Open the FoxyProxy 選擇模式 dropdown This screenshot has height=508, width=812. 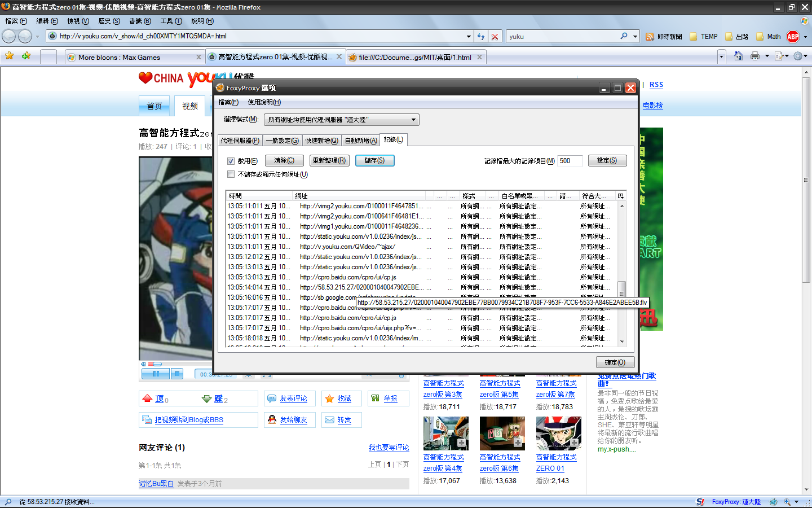click(x=342, y=120)
